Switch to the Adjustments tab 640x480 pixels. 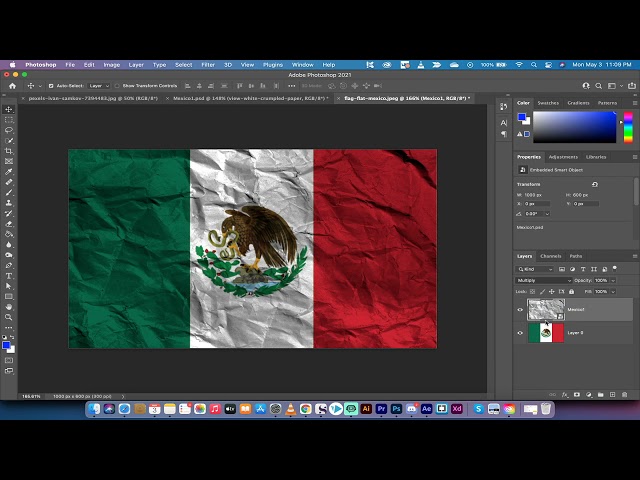[x=563, y=157]
